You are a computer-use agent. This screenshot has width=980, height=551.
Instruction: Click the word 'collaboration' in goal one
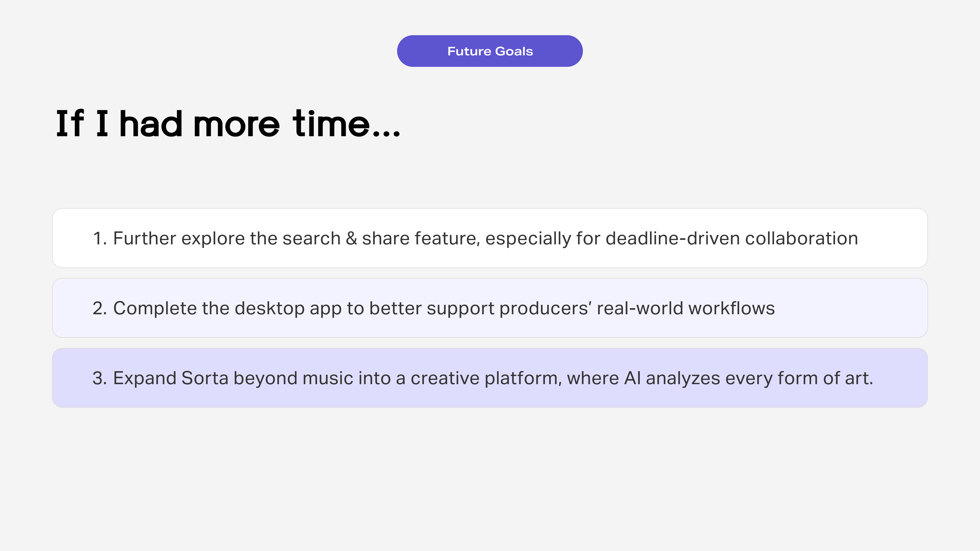point(801,239)
